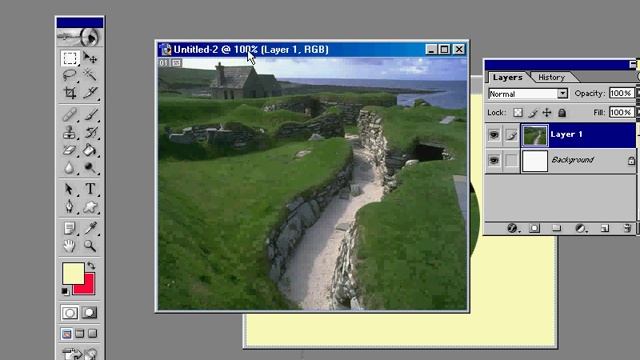The image size is (640, 360).
Task: Maximize the Untitled-2 document window
Action: (444, 49)
